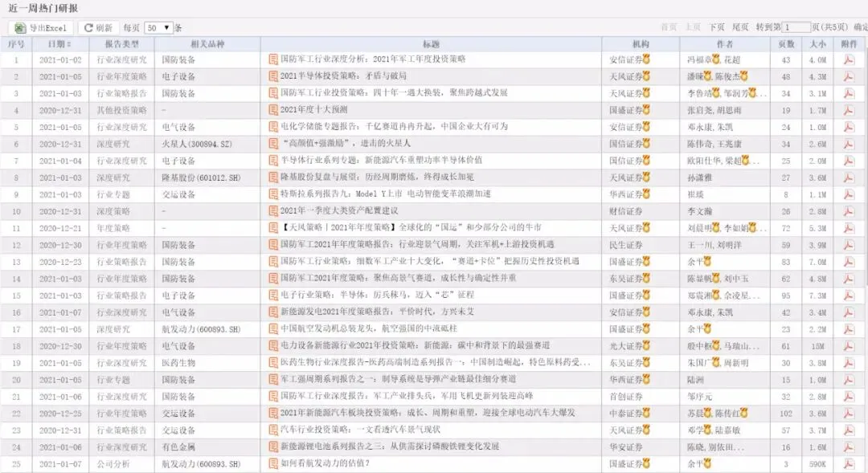Click 火星人(300894.SZ) stock cell
Viewport: 868px width, 473px height.
point(197,144)
